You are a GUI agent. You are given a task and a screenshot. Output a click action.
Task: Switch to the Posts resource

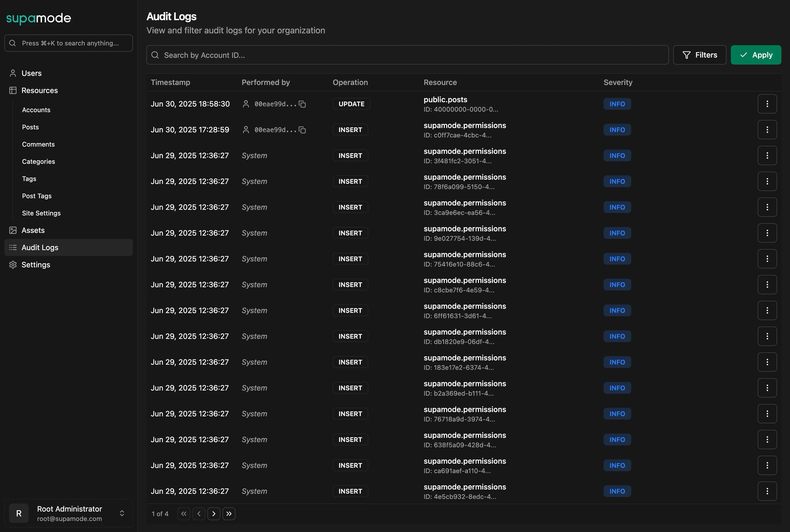pyautogui.click(x=30, y=127)
